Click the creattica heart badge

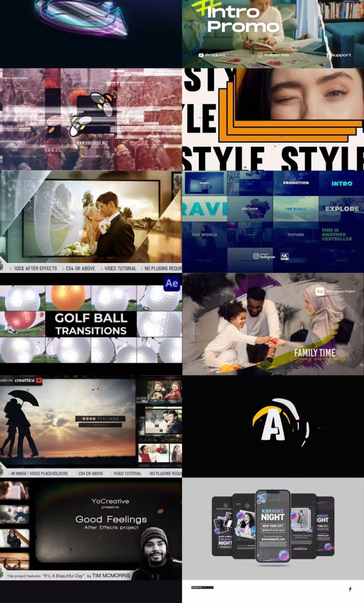[39, 380]
